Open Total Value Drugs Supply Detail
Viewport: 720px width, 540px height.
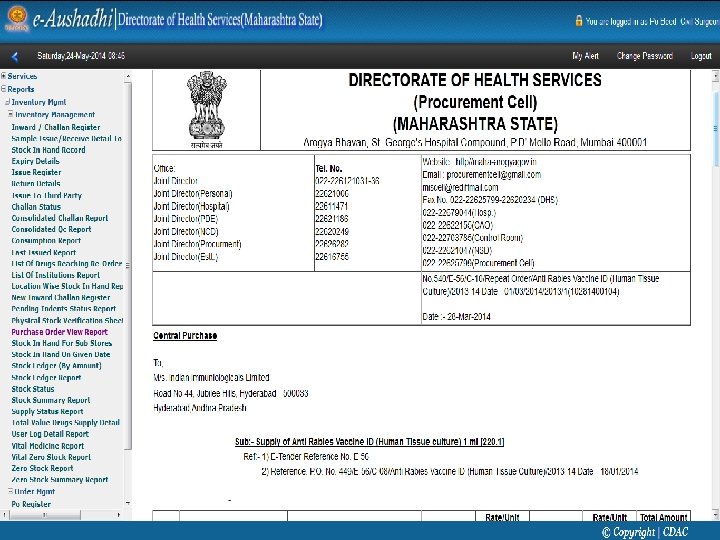(66, 422)
